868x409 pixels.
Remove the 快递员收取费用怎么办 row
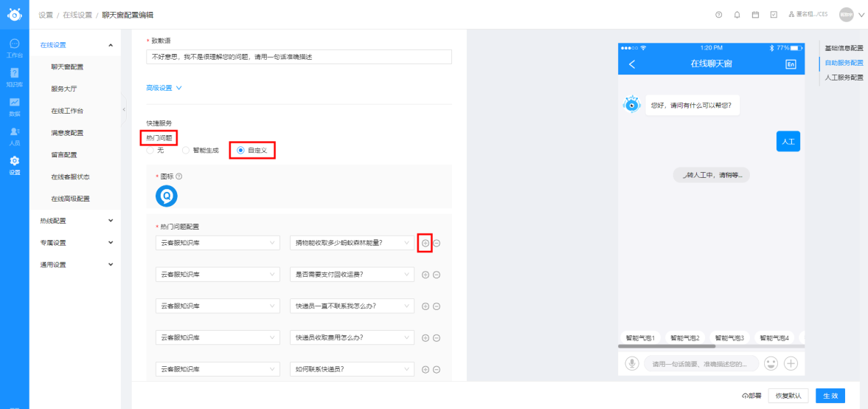pyautogui.click(x=437, y=337)
